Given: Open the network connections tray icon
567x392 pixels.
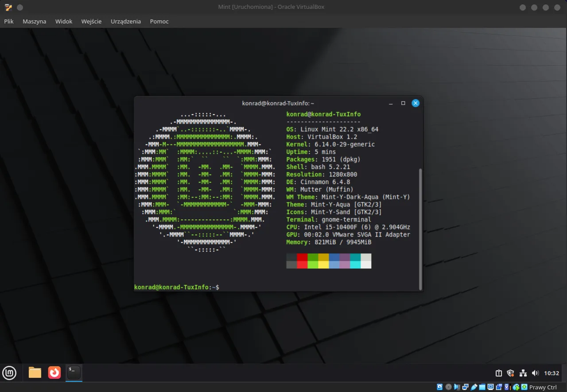Looking at the screenshot, I should pos(523,373).
